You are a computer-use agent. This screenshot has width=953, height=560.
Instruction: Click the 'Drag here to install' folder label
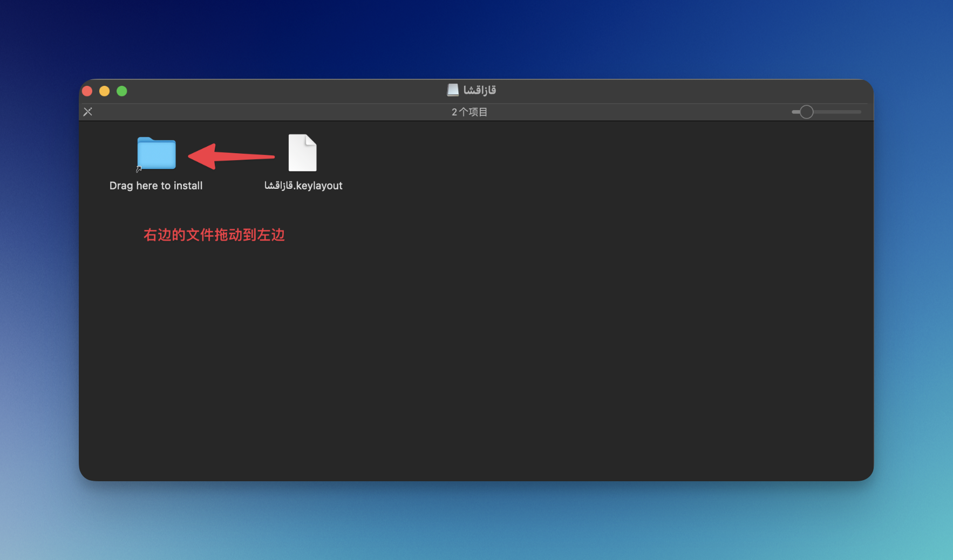[x=156, y=186]
